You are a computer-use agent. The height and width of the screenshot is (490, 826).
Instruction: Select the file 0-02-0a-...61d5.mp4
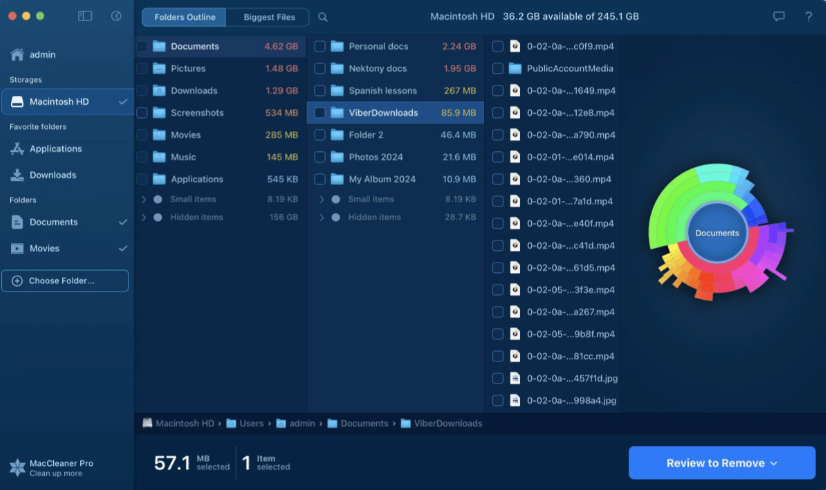554,268
